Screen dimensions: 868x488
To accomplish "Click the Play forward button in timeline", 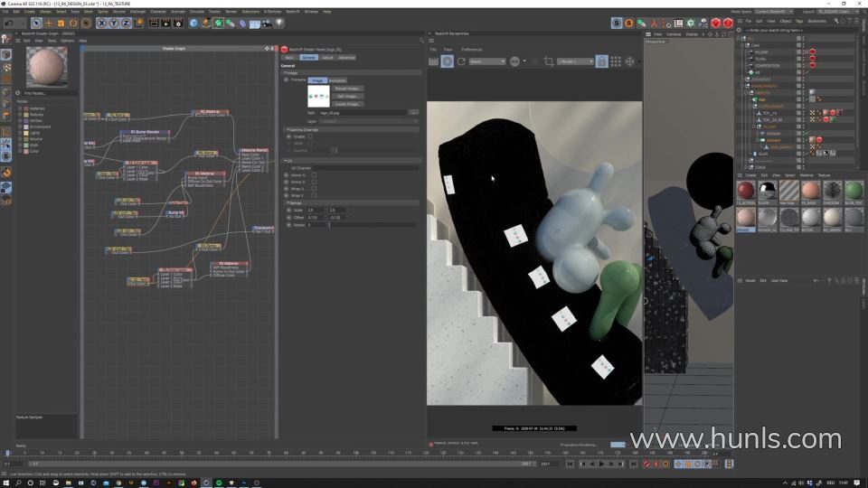I will 602,465.
